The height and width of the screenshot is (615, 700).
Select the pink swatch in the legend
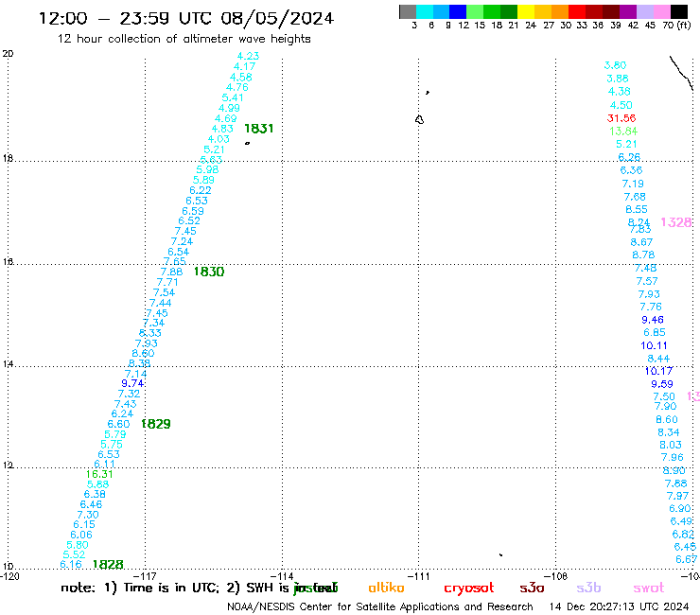click(662, 11)
